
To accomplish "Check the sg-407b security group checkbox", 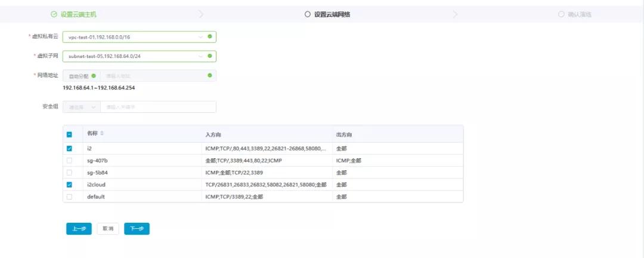I will point(70,161).
